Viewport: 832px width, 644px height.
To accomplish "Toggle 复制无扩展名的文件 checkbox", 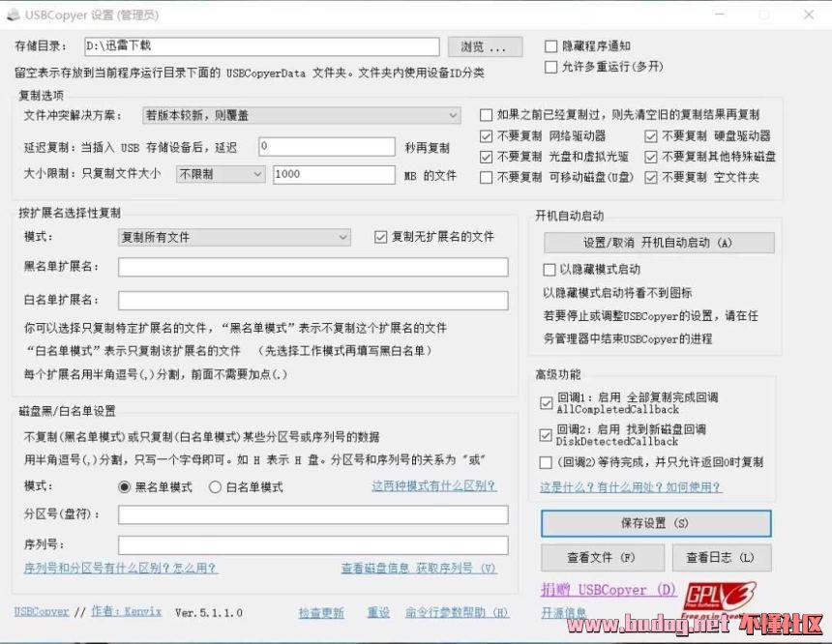I will pos(380,237).
